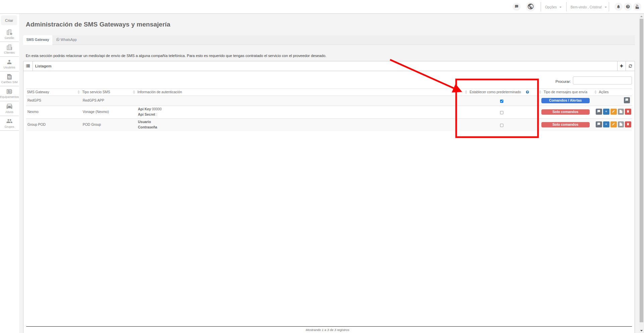Screen dimensions: 644x333
Task: Open Cartões SIM in the sidebar
Action: (x=9, y=79)
